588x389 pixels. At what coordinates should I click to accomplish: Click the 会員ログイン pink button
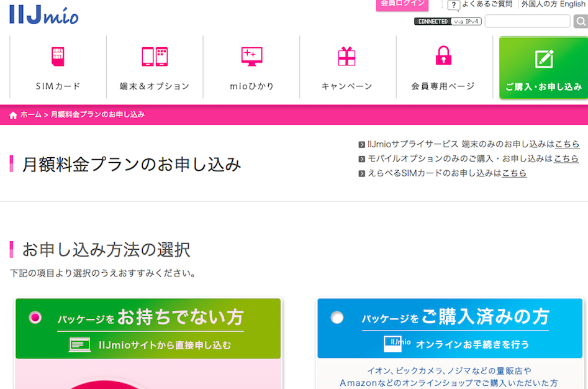point(402,4)
